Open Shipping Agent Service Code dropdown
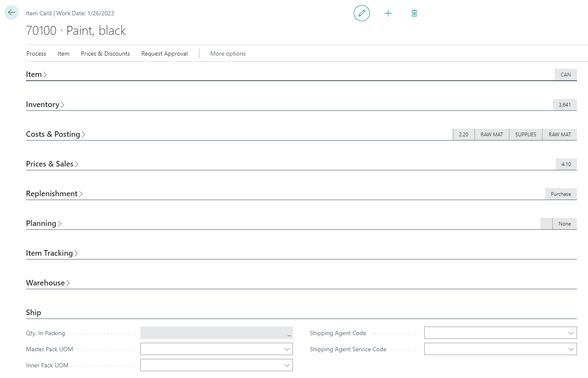 click(x=571, y=349)
